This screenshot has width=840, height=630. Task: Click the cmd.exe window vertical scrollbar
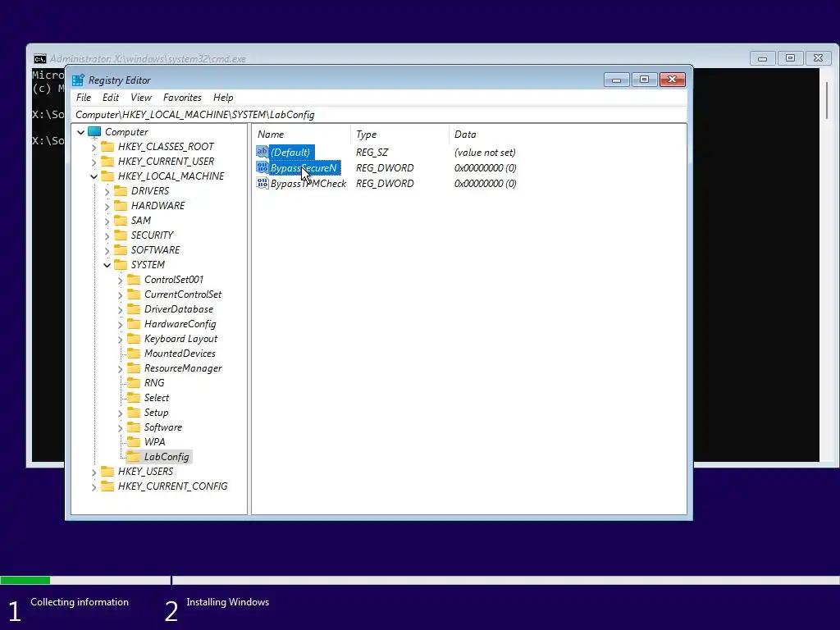[827, 264]
